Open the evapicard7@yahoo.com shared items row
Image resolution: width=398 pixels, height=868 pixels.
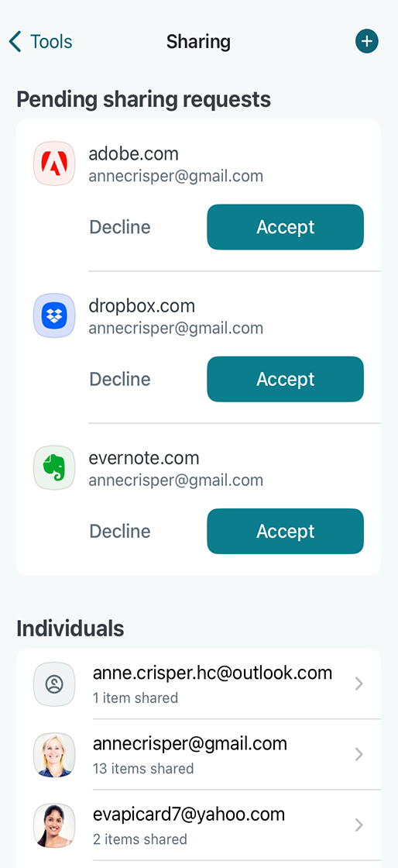[198, 825]
